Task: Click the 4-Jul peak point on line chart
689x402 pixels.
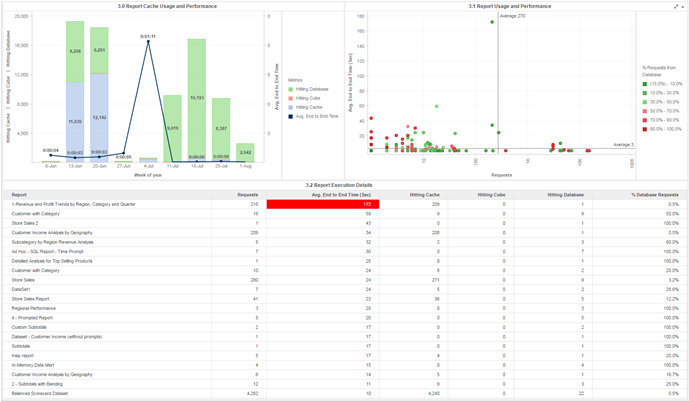Action: click(x=148, y=41)
